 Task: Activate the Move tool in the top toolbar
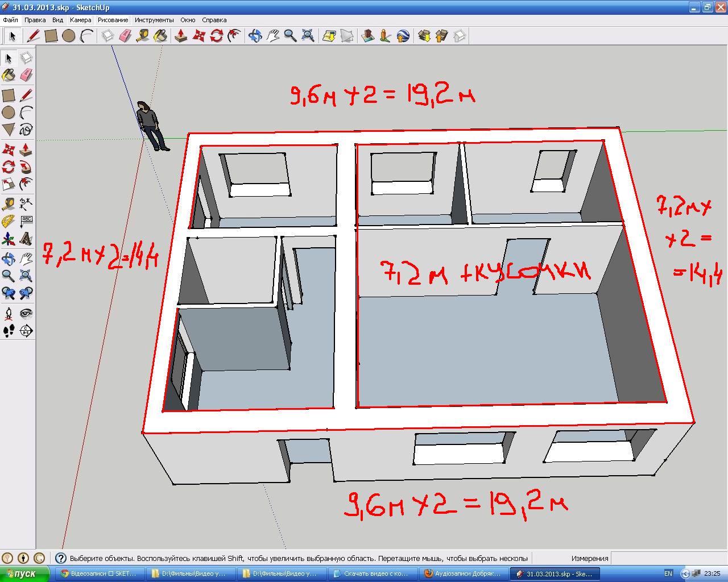coord(198,36)
